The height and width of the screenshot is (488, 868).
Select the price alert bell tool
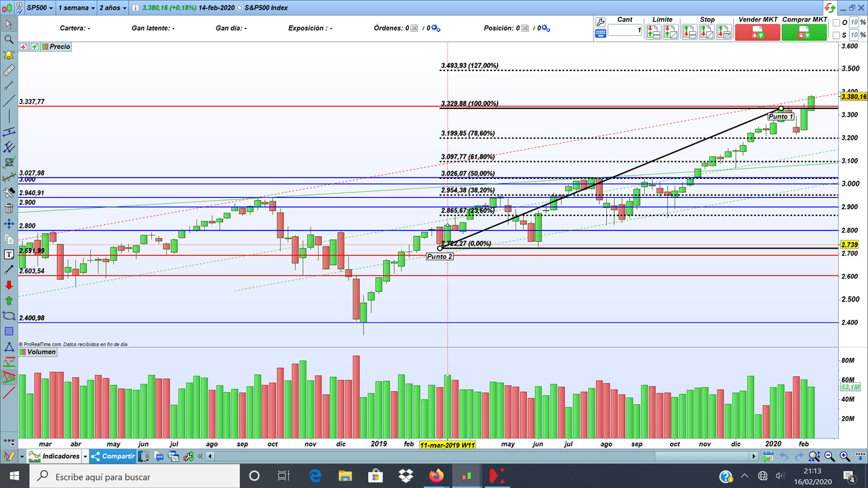pos(9,56)
